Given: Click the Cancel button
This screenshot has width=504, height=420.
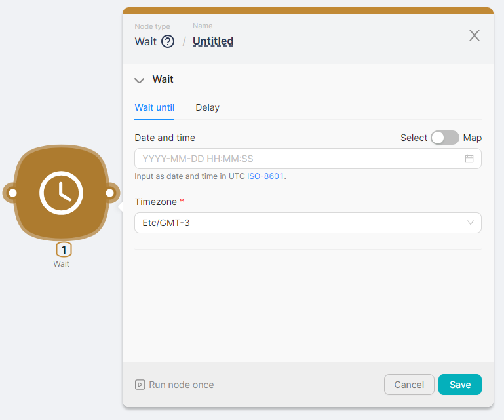Looking at the screenshot, I should pyautogui.click(x=409, y=385).
